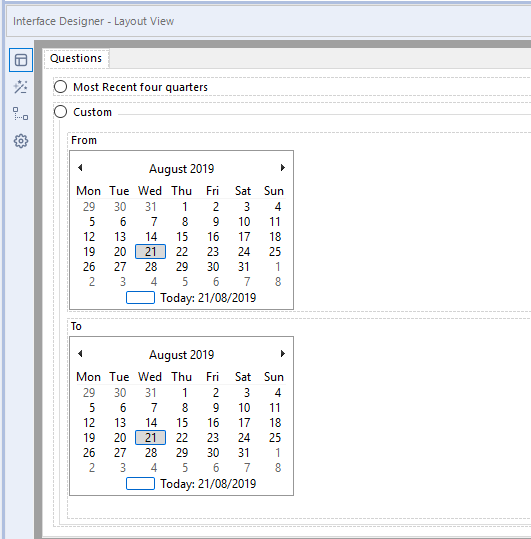Viewport: 531px width, 539px height.
Task: Open month selector August 2019 in From calendar
Action: [x=181, y=169]
